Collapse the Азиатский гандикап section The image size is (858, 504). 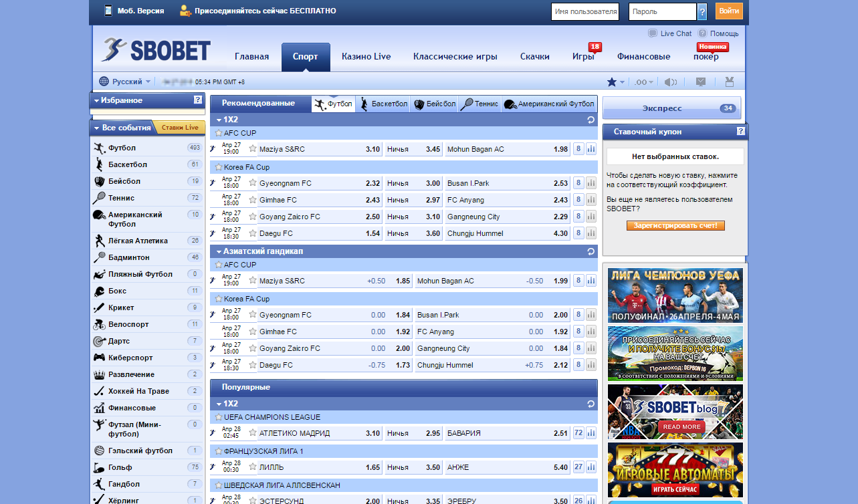coord(217,251)
